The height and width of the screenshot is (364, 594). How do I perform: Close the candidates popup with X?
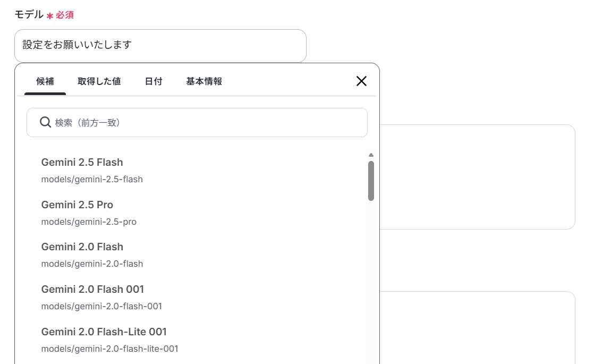361,81
